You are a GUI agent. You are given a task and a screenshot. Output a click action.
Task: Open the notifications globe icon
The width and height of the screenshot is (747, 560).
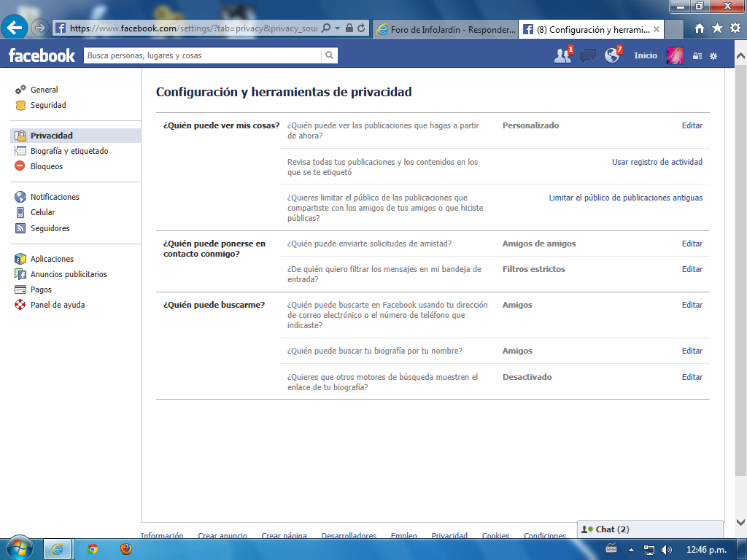(613, 55)
